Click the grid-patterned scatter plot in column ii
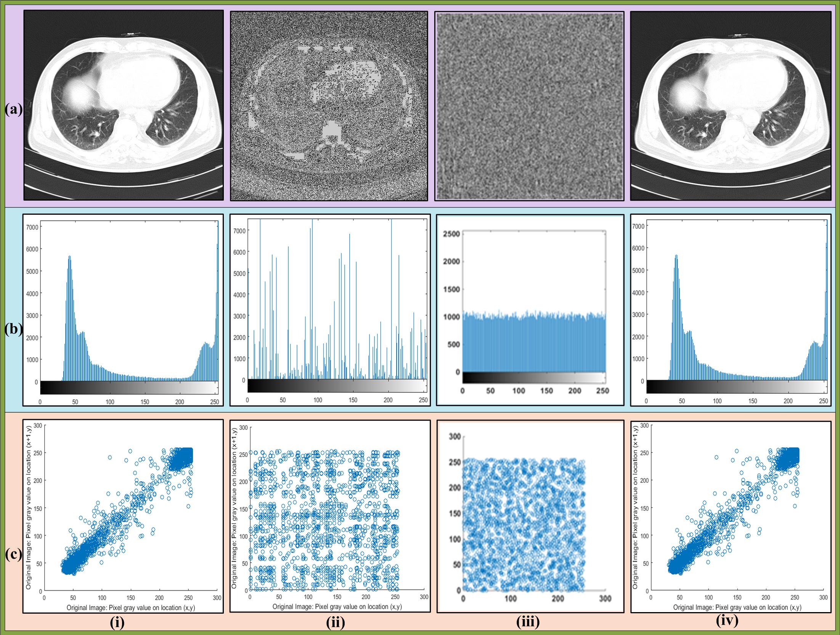The width and height of the screenshot is (840, 635). click(330, 516)
